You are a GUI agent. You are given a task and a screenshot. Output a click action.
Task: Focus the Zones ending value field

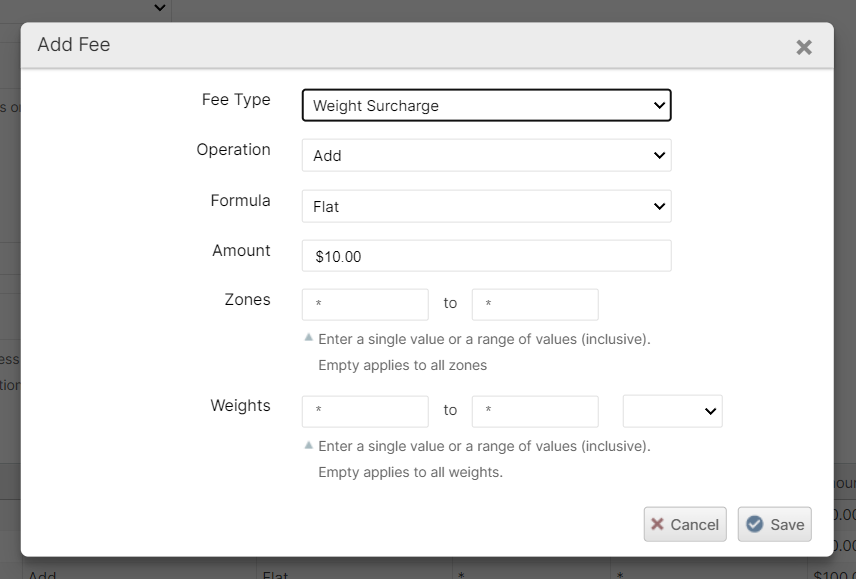535,304
